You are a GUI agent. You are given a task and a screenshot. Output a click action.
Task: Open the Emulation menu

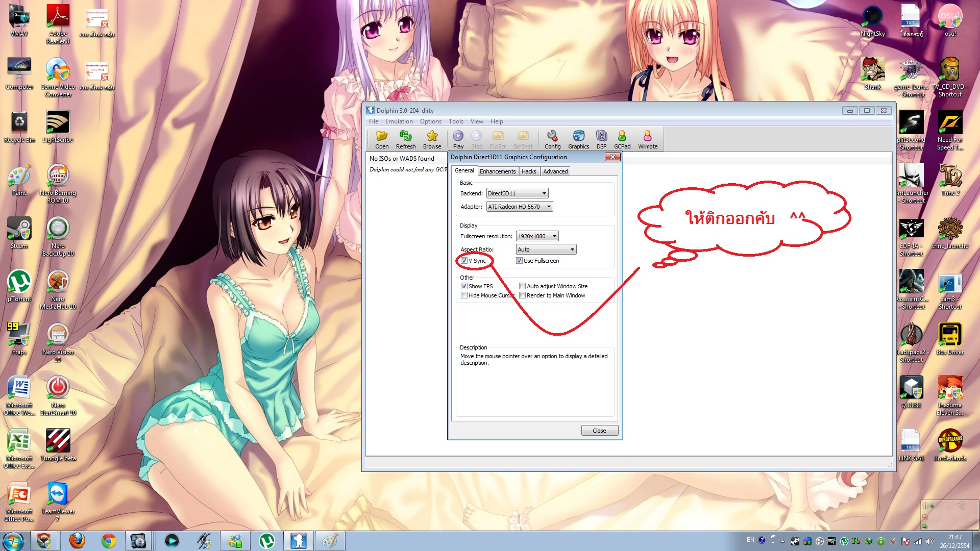pyautogui.click(x=399, y=121)
